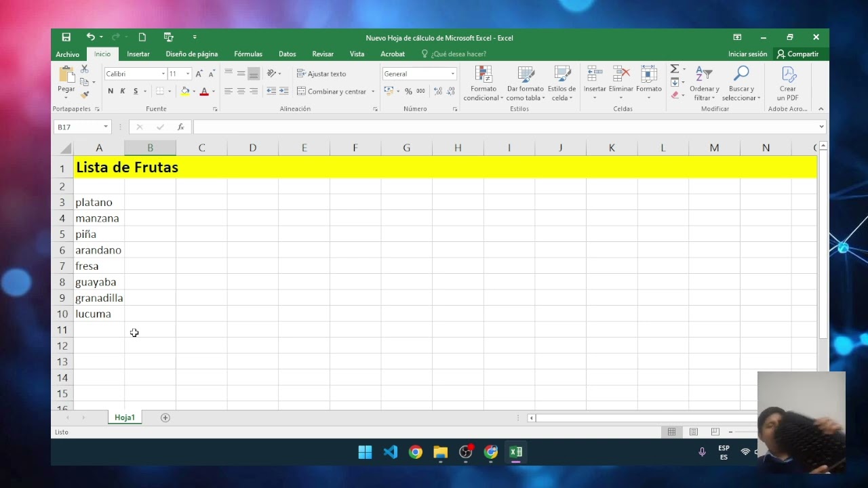The height and width of the screenshot is (488, 868).
Task: Align cell text to the right
Action: [254, 91]
